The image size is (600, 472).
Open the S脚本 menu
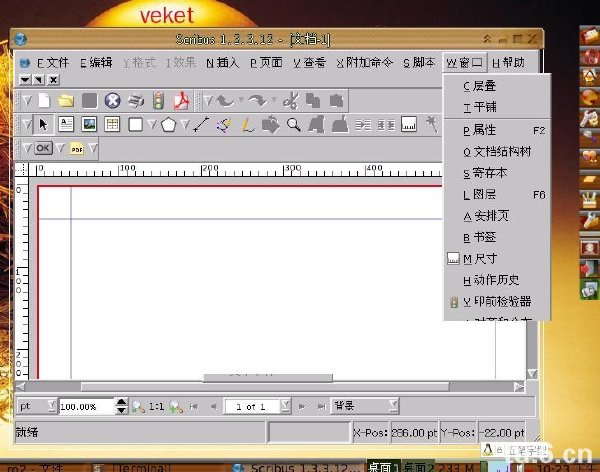click(x=419, y=63)
